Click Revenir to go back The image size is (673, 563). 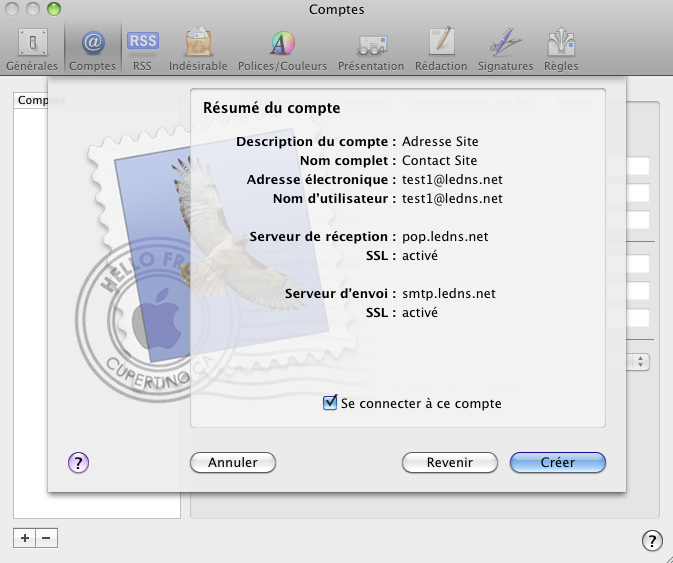(449, 462)
